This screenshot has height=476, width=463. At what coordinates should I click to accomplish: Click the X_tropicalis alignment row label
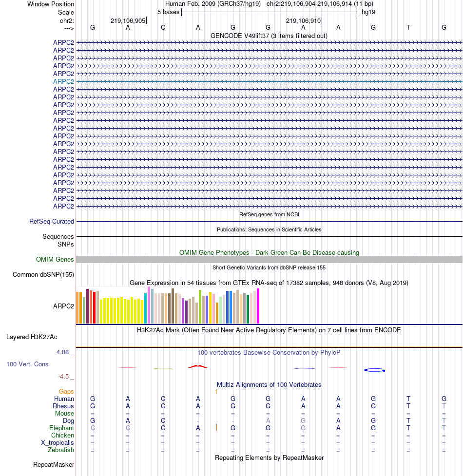(58, 442)
